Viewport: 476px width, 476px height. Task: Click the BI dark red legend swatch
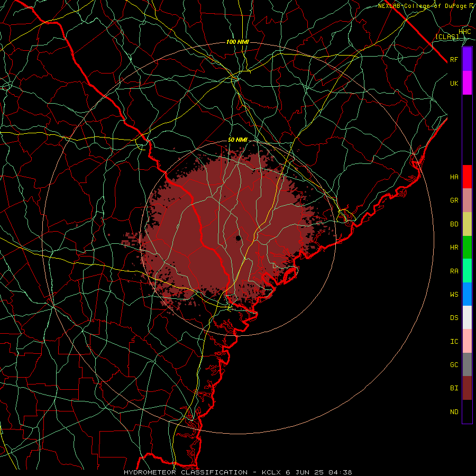pos(467,388)
